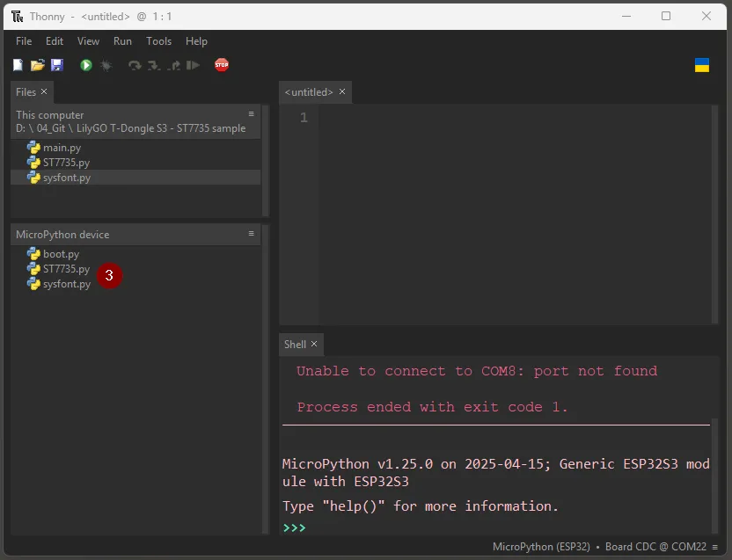
Task: Open the Run menu
Action: [x=122, y=41]
